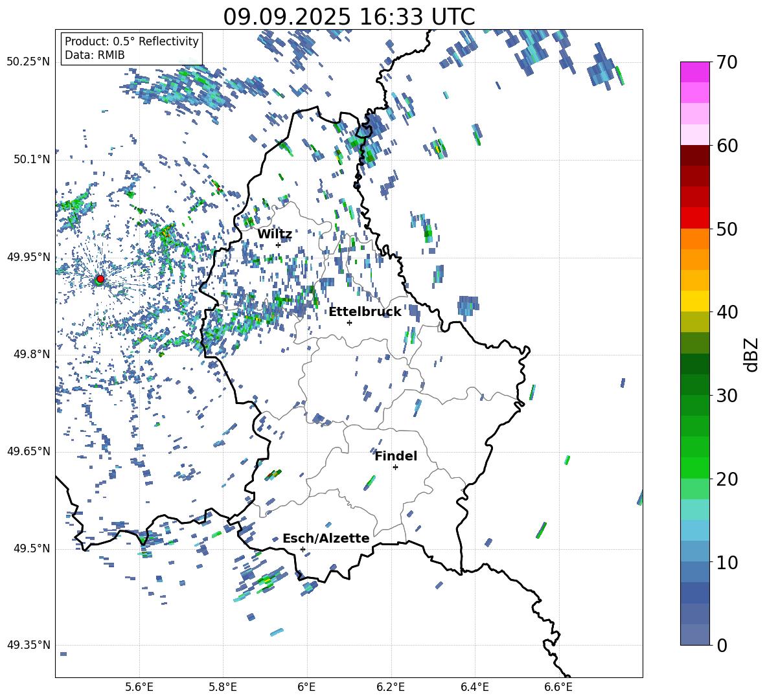
Task: Click the 6.2°E longitude label
Action: pyautogui.click(x=391, y=687)
